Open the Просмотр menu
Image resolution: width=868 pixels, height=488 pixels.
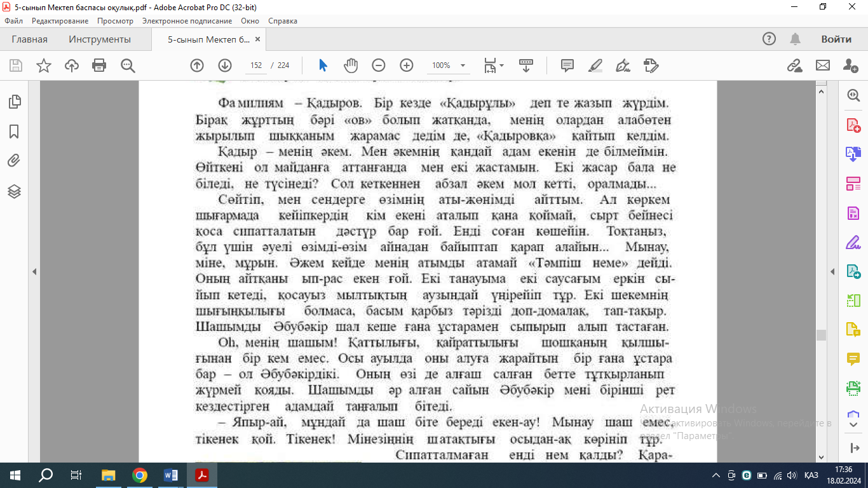[116, 21]
